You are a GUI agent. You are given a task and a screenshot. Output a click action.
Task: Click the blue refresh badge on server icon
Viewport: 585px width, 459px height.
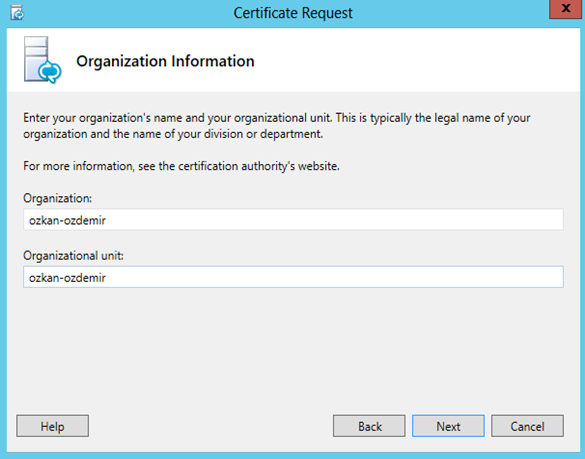tap(50, 71)
